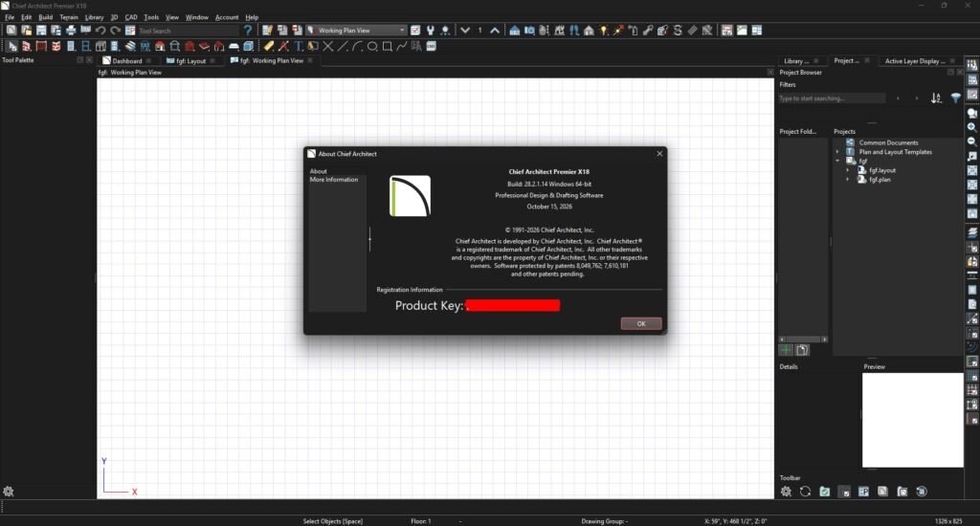Close the fgf: Working Plan View tab
This screenshot has width=980, height=526.
310,60
